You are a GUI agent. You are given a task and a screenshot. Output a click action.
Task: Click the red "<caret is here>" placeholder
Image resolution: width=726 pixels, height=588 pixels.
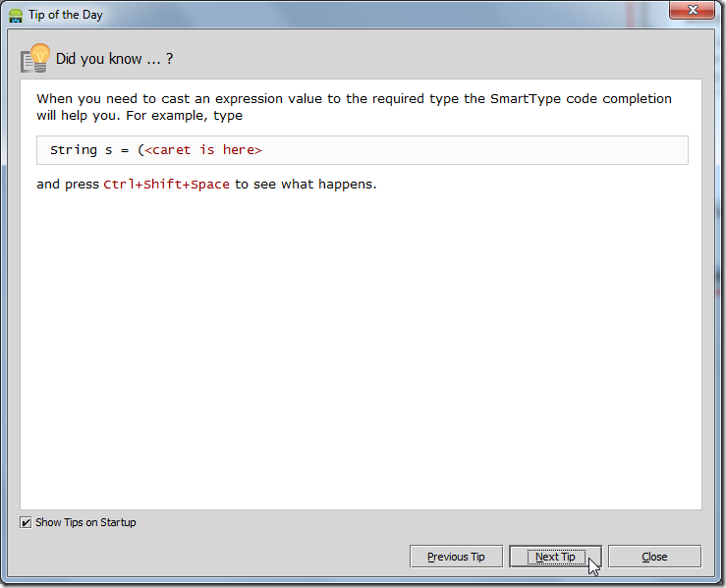pyautogui.click(x=203, y=150)
